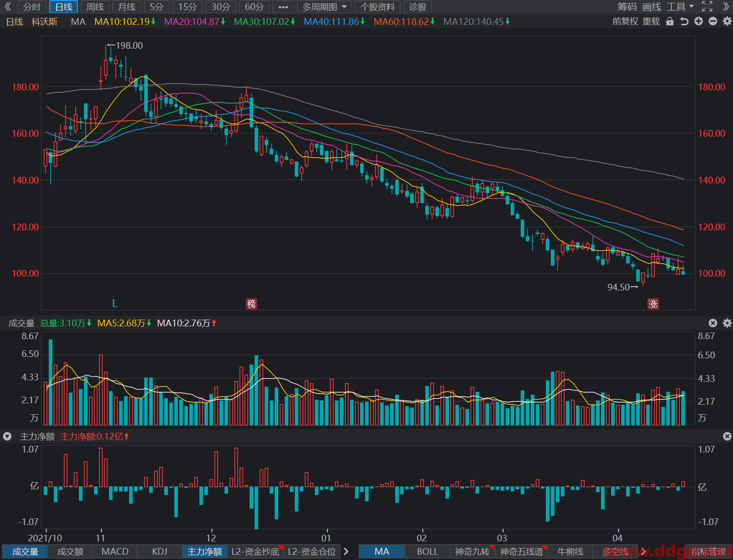
Task: Zoom out the chart with minus icon
Action: [x=713, y=22]
